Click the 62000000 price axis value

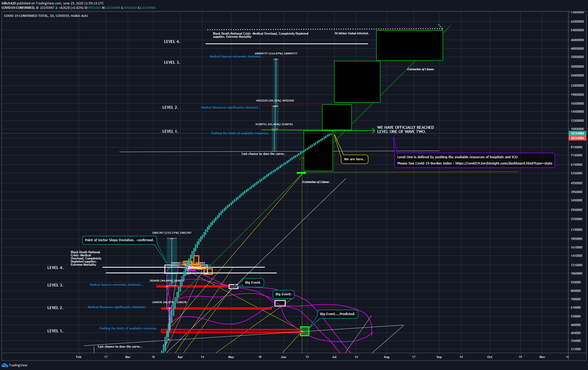click(577, 22)
